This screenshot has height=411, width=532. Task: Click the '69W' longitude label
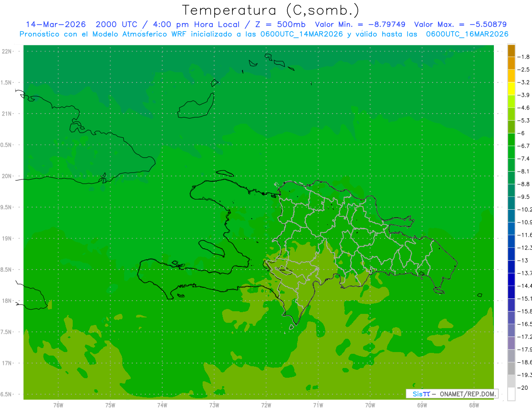click(422, 405)
